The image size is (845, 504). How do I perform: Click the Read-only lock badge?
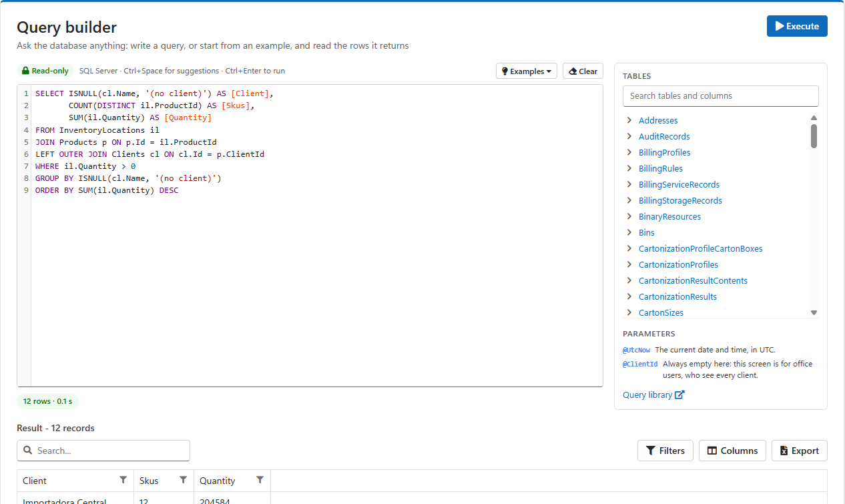click(45, 71)
